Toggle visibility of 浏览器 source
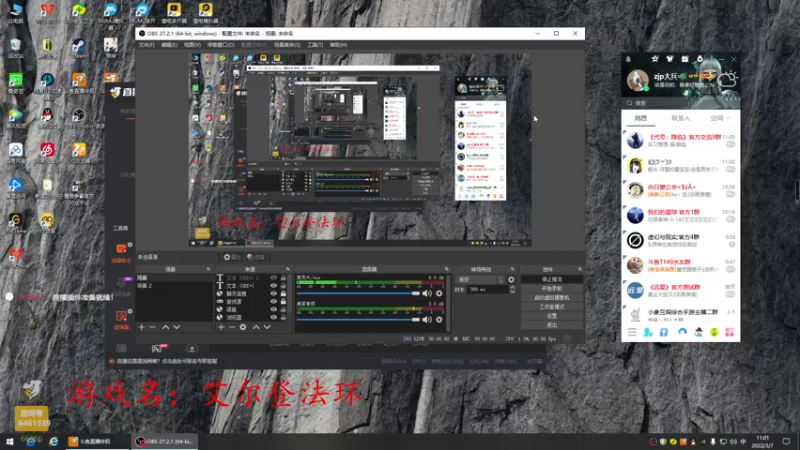 point(273,317)
